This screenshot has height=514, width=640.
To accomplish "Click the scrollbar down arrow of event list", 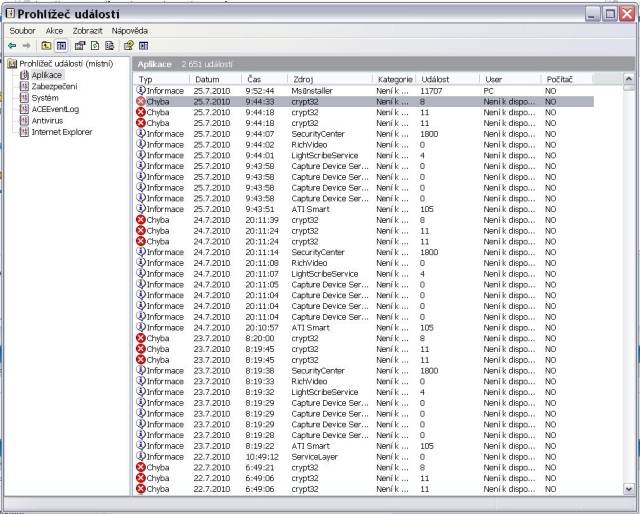I will coord(629,489).
